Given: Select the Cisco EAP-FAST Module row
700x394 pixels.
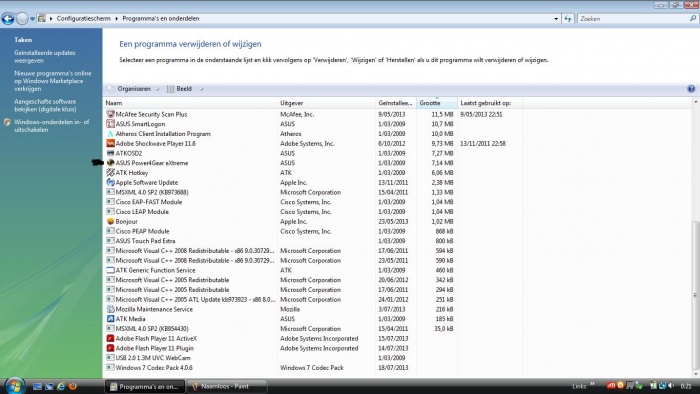Looking at the screenshot, I should [312, 202].
